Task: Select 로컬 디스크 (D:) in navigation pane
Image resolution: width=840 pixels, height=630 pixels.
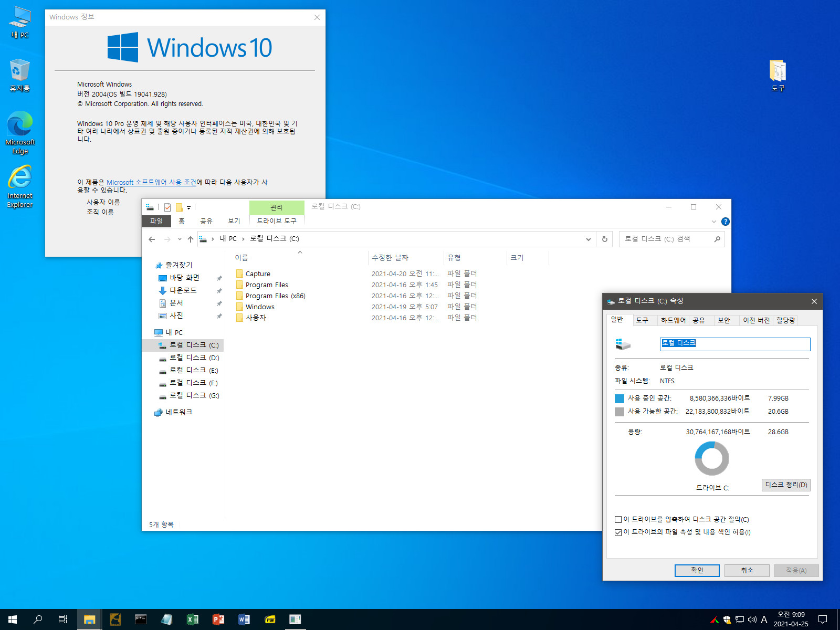Action: pos(189,358)
